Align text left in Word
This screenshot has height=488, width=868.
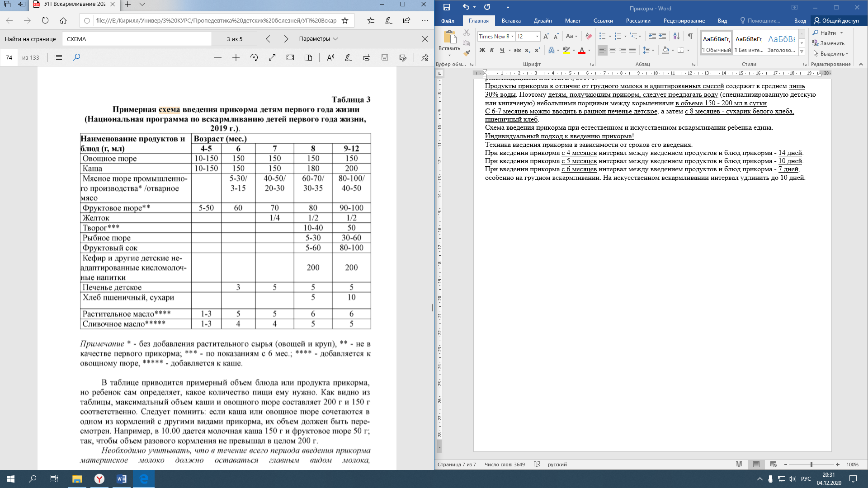603,50
